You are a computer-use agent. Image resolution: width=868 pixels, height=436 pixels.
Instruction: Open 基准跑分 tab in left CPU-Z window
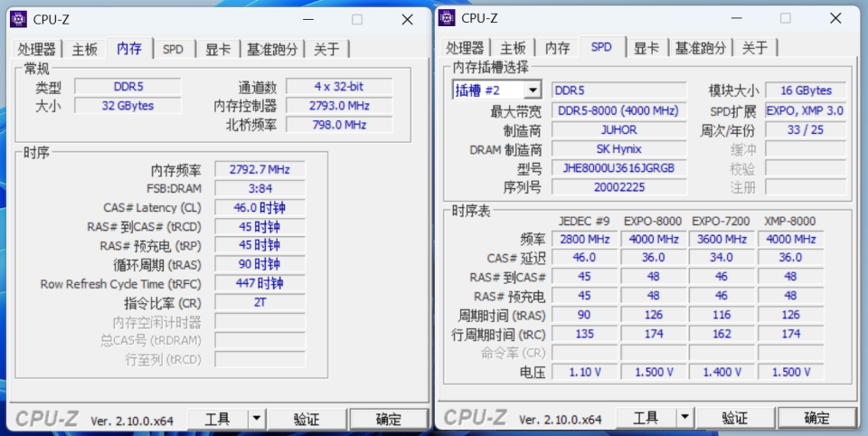pyautogui.click(x=272, y=49)
